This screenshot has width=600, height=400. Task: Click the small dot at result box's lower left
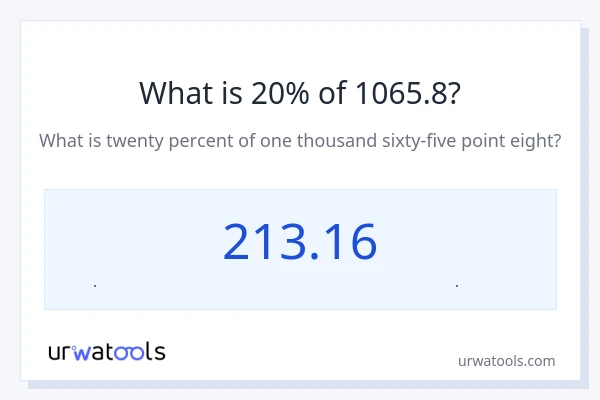tap(95, 286)
